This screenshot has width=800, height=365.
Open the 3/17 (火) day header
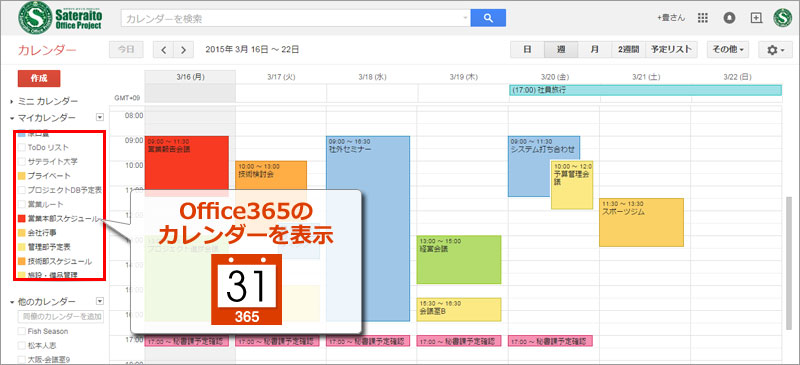(281, 77)
